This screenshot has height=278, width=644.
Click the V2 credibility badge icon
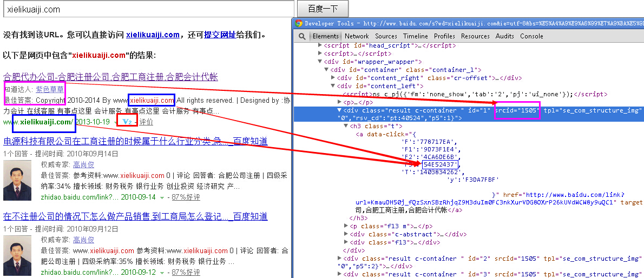(127, 122)
